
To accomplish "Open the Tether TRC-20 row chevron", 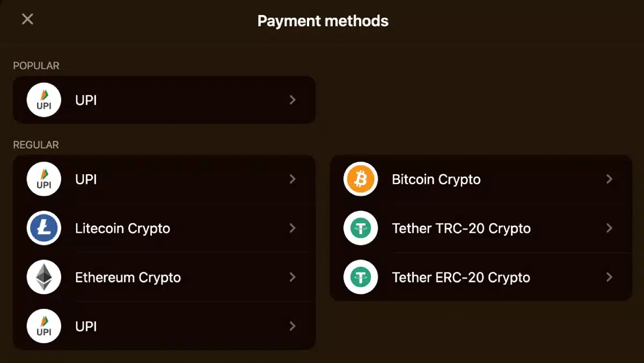I will click(609, 228).
